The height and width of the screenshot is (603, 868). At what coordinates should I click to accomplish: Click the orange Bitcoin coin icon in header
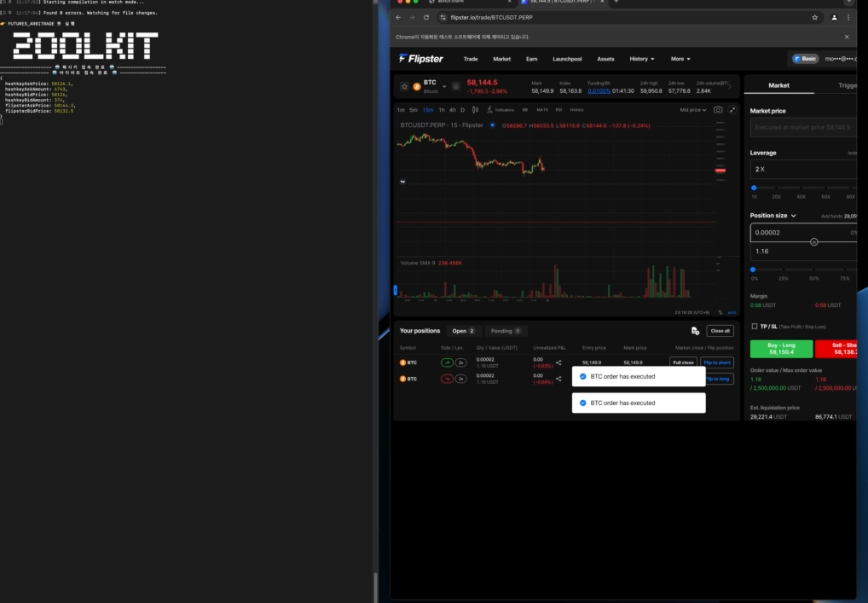click(417, 86)
